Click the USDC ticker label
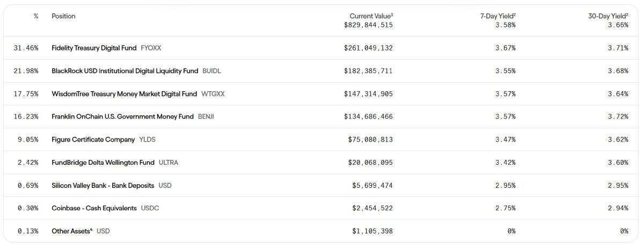The width and height of the screenshot is (644, 249). [150, 208]
